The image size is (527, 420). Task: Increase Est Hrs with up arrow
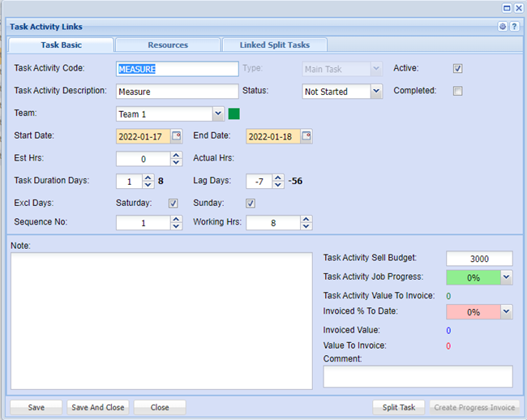(x=177, y=155)
